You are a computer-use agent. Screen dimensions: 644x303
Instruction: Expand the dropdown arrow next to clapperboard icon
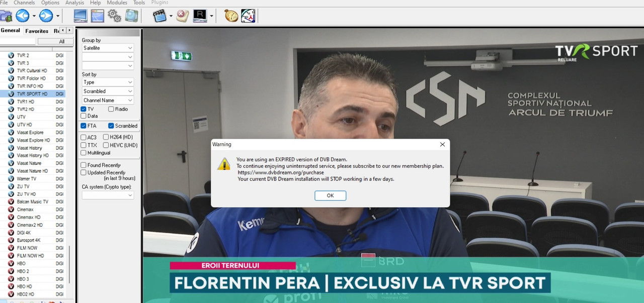click(x=171, y=16)
